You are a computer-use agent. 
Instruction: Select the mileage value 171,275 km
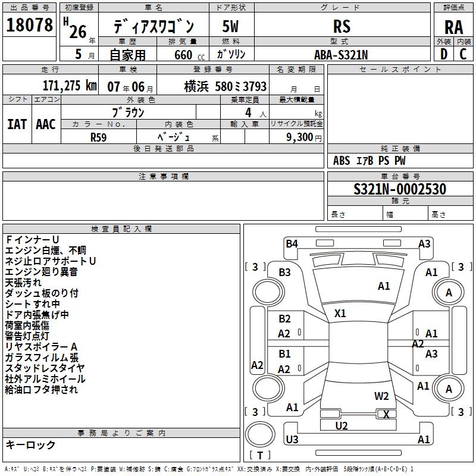click(x=70, y=86)
